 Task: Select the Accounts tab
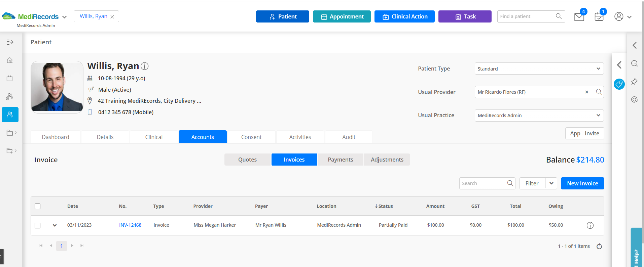click(203, 137)
